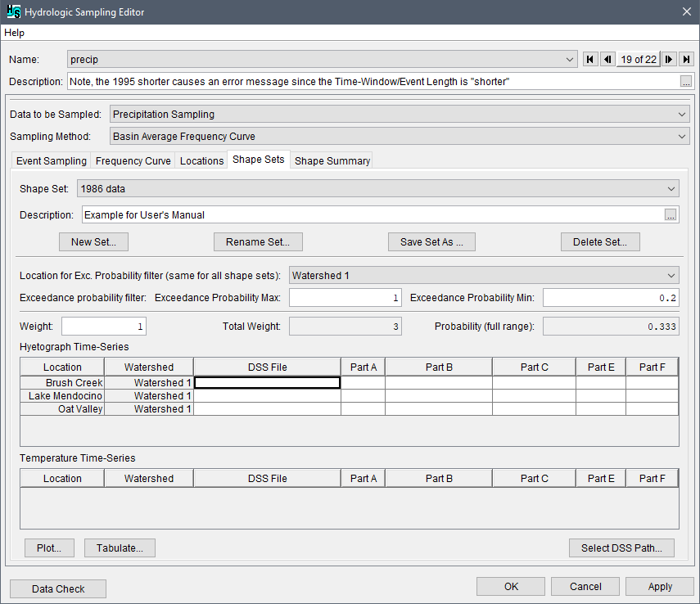Click Hyetograph table Part C column header
This screenshot has width=700, height=604.
[x=535, y=367]
